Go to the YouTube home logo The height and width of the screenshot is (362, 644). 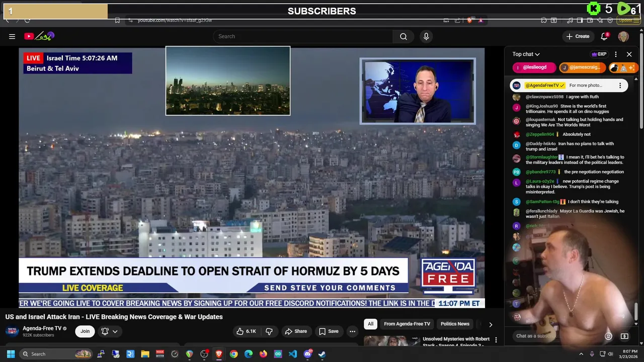coord(39,36)
